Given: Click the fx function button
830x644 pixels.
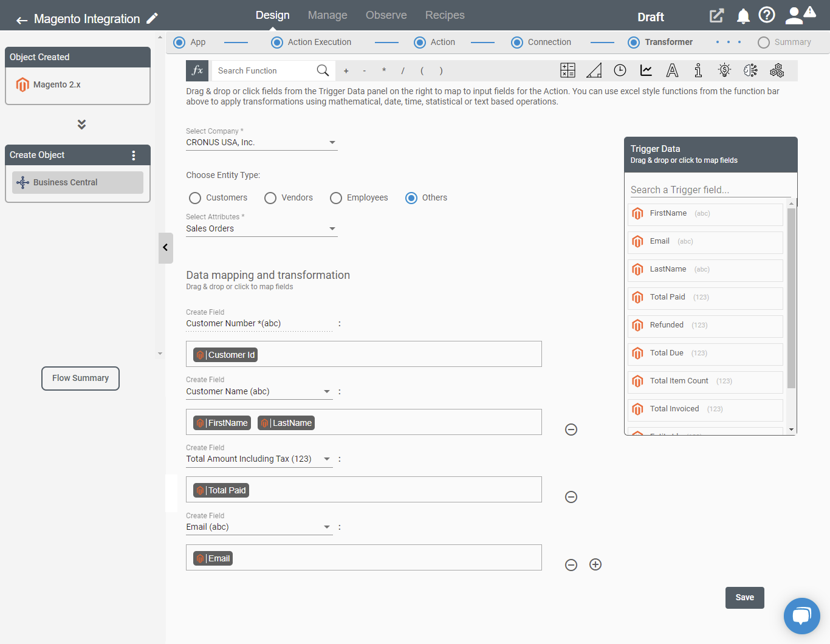Looking at the screenshot, I should coord(197,70).
